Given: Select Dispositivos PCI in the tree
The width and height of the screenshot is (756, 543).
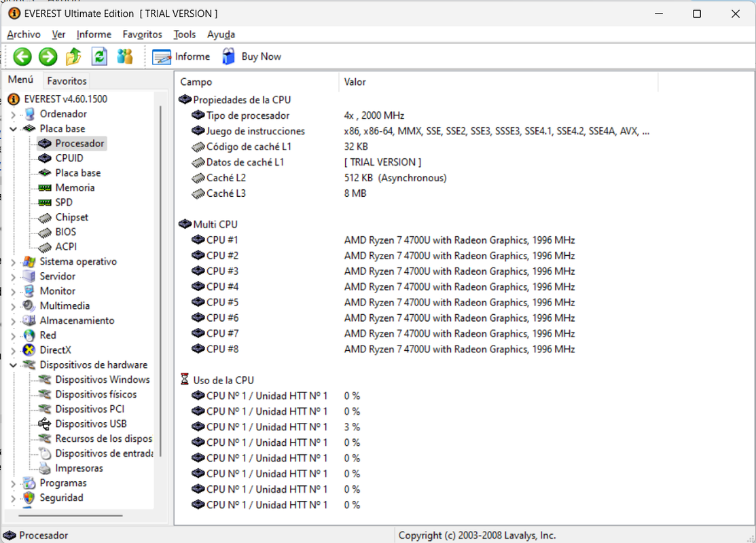Looking at the screenshot, I should click(90, 409).
